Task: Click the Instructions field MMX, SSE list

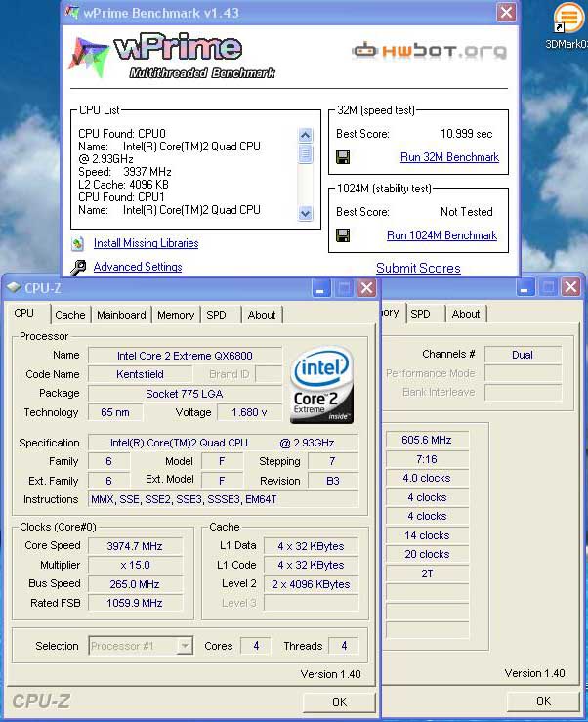Action: click(223, 499)
